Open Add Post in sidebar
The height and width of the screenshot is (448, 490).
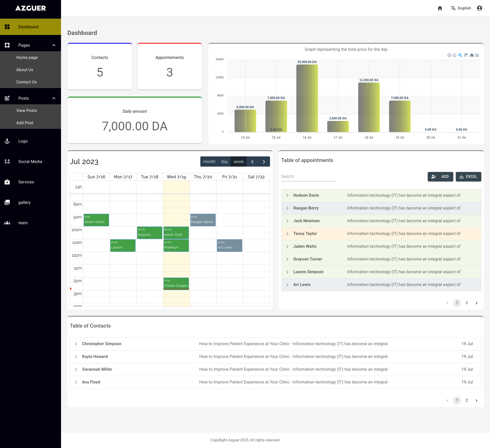[25, 123]
